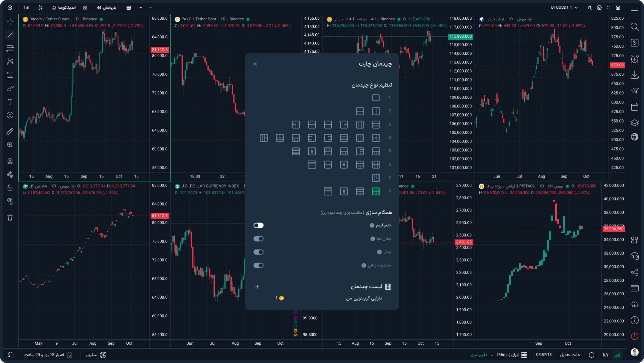Image resolution: width=644 pixels, height=363 pixels.
Task: Toggle the مکان نما sync switch
Action: (x=259, y=239)
